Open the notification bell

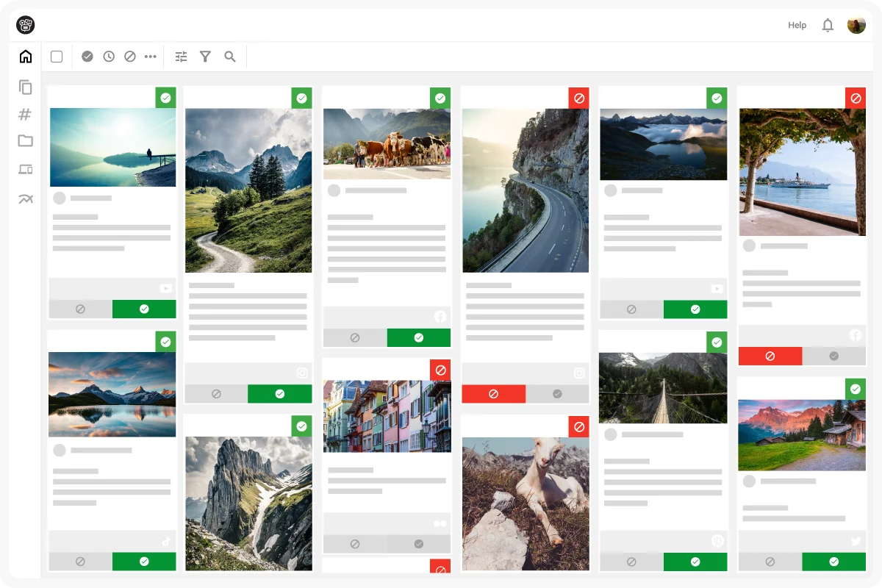(x=828, y=24)
